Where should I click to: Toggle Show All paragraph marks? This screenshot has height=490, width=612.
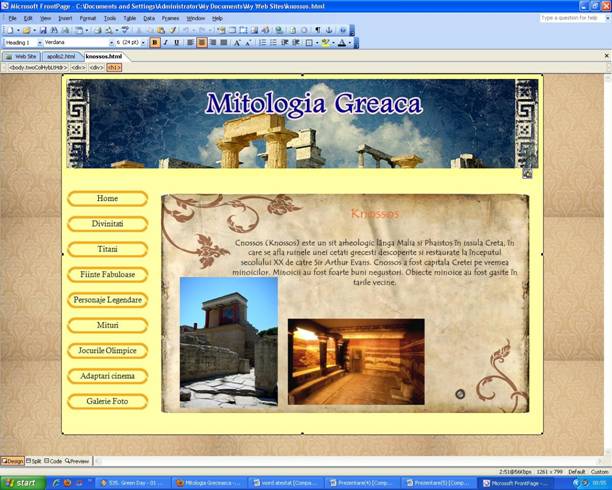pos(317,30)
